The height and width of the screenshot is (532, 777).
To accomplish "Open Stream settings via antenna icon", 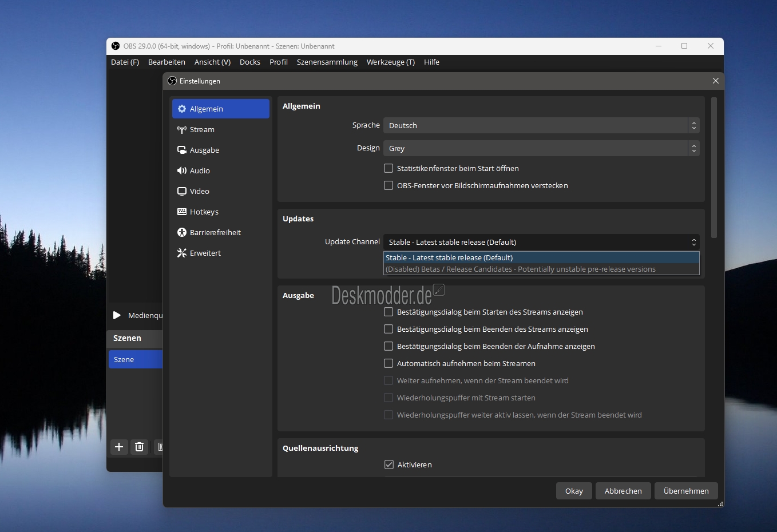I will [x=182, y=129].
